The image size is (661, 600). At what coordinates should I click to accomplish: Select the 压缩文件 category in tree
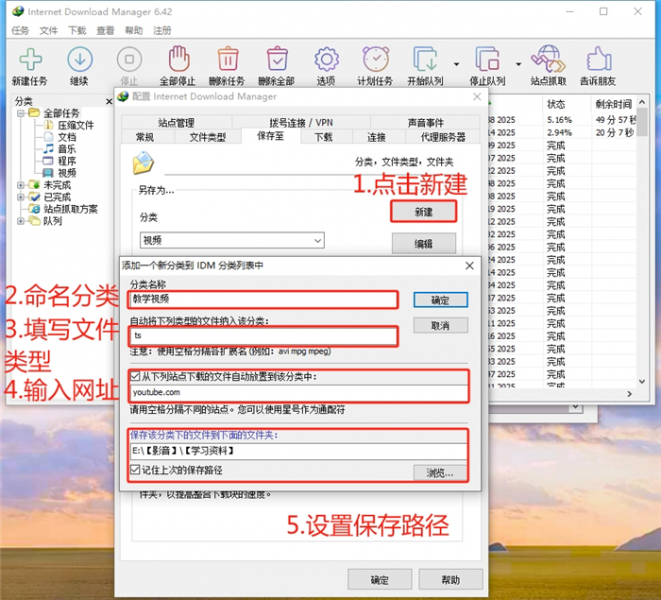(x=75, y=125)
